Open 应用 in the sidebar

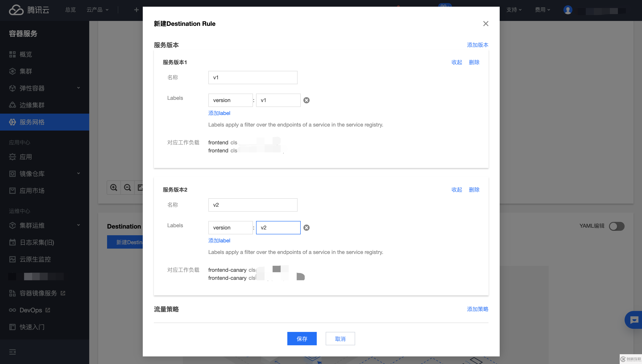click(45, 157)
